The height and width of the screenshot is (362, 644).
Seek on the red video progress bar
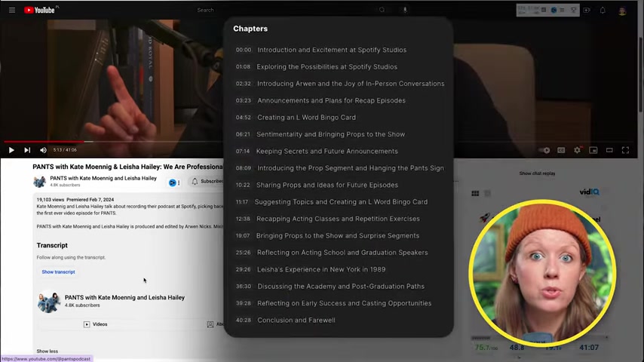coord(43,142)
